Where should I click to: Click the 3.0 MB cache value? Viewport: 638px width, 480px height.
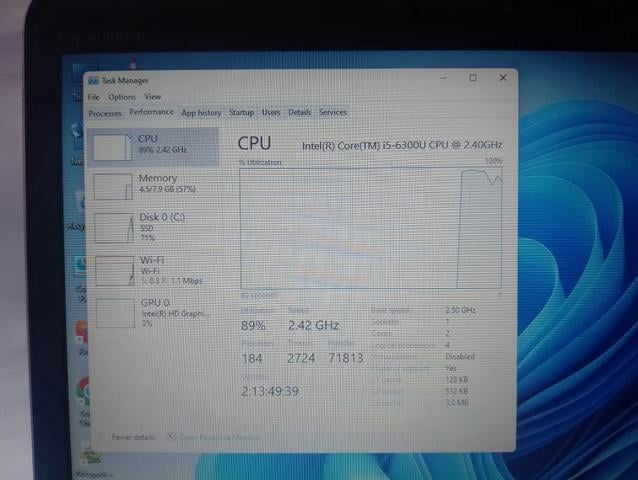click(x=457, y=403)
